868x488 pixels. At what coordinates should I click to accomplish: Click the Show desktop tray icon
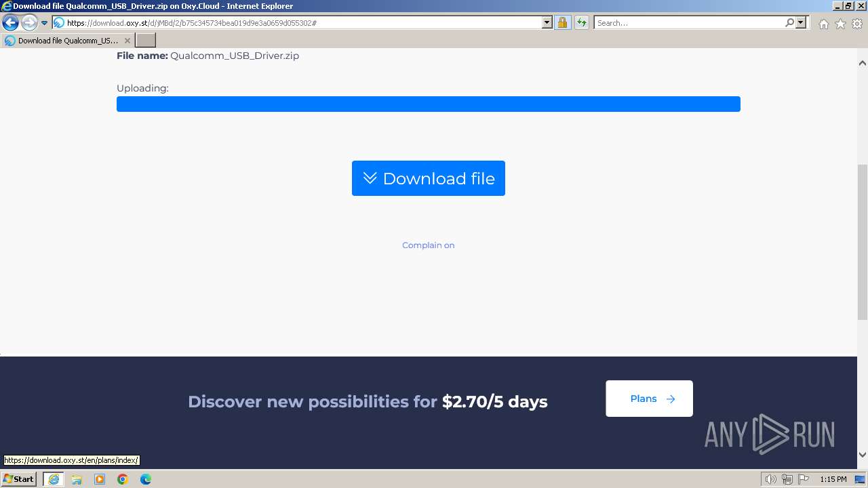(861, 479)
